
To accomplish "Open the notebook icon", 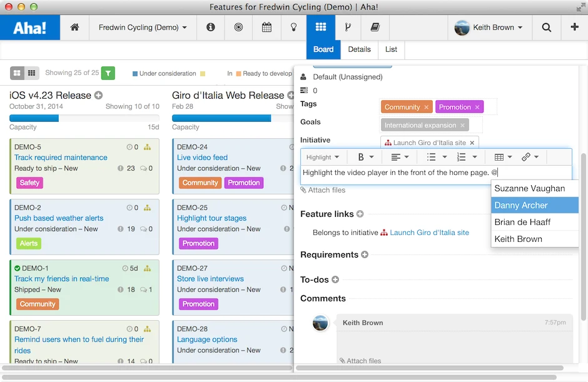I will [x=375, y=27].
